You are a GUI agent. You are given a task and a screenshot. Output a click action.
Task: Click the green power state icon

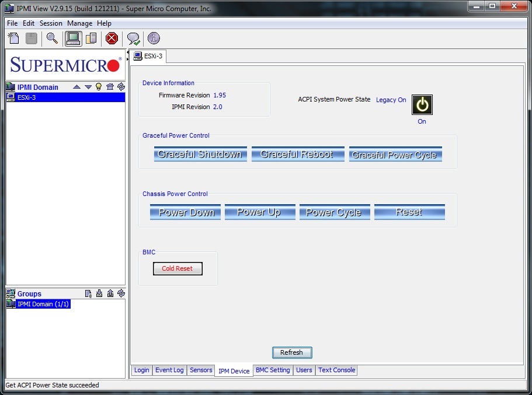[422, 105]
